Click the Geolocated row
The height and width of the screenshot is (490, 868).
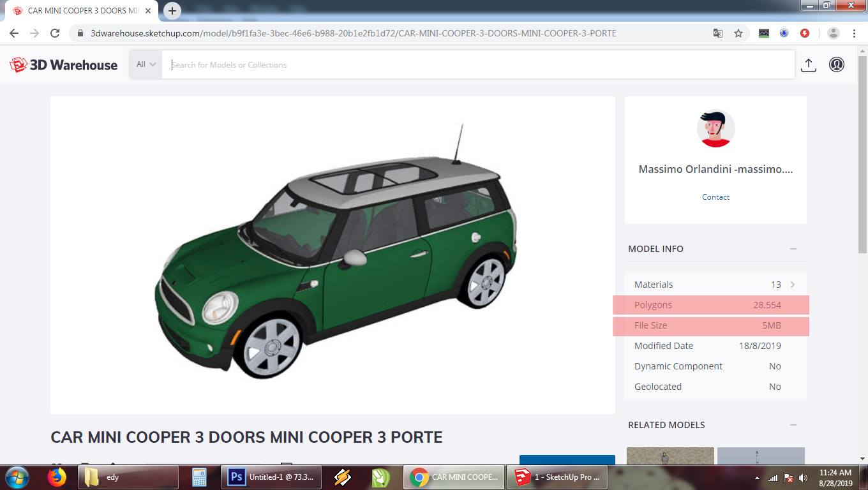pos(715,387)
